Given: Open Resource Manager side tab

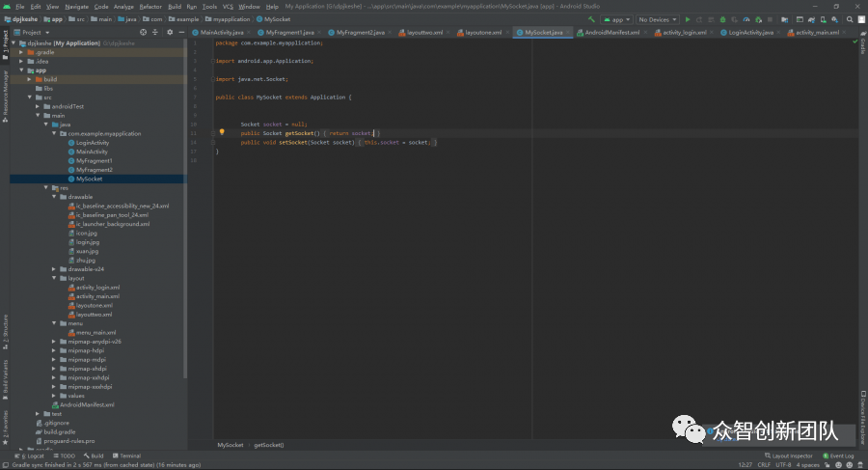Looking at the screenshot, I should coord(5,97).
